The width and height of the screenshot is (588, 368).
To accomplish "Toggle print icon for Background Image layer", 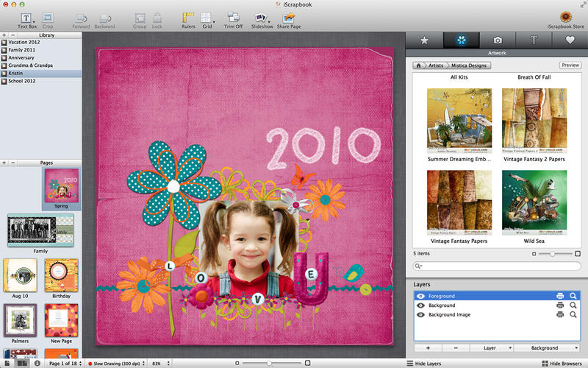I will (x=560, y=315).
